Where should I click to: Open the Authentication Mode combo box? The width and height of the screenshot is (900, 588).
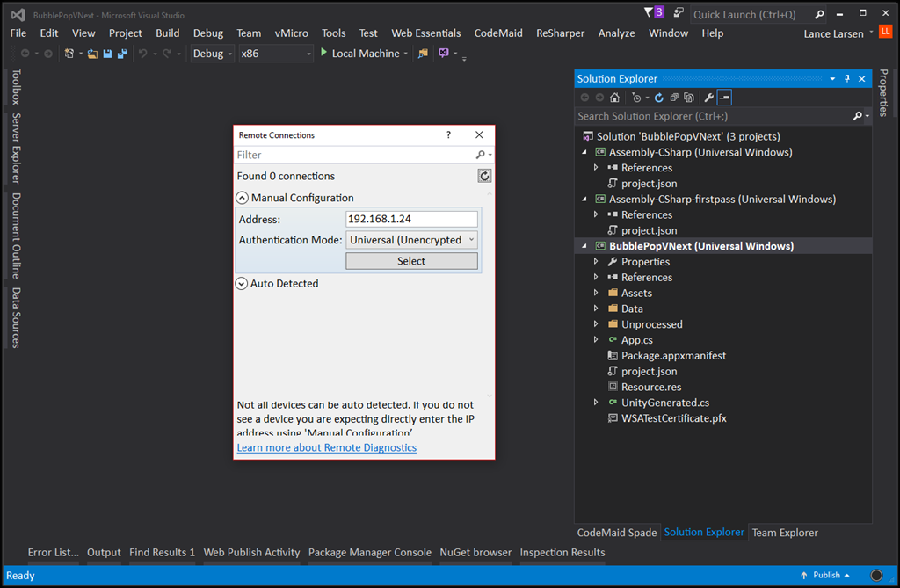[x=411, y=240]
